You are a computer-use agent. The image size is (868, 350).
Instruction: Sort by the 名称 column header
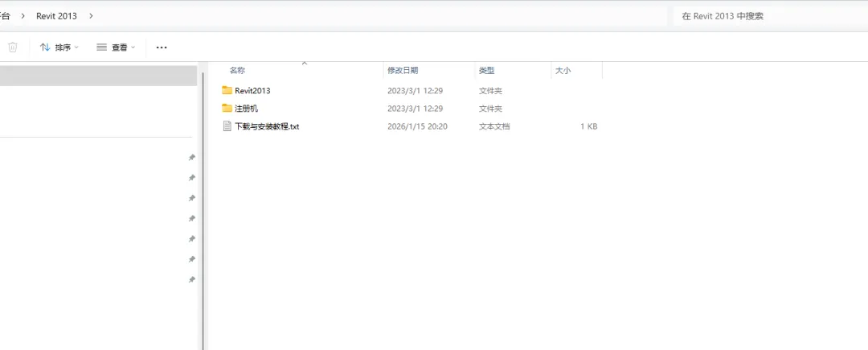(237, 70)
